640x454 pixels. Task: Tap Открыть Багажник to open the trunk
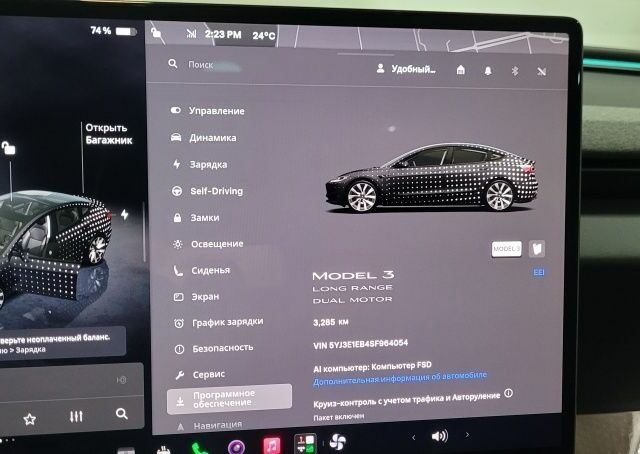pyautogui.click(x=109, y=134)
